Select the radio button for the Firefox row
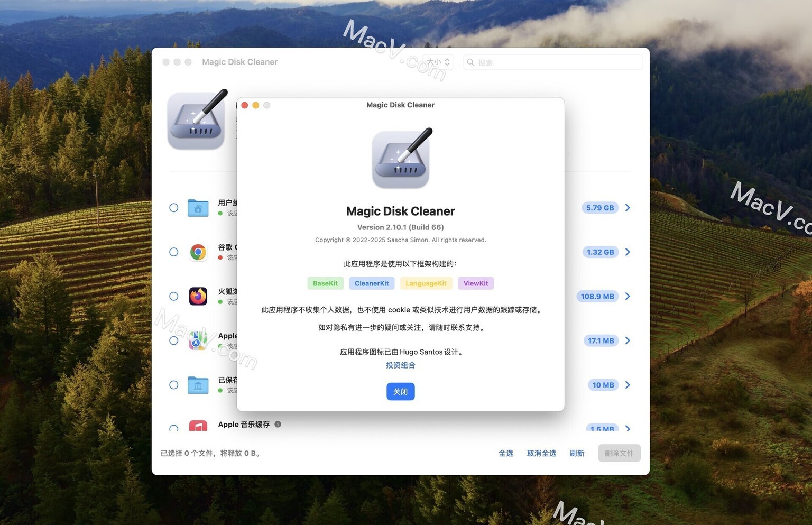 [173, 296]
